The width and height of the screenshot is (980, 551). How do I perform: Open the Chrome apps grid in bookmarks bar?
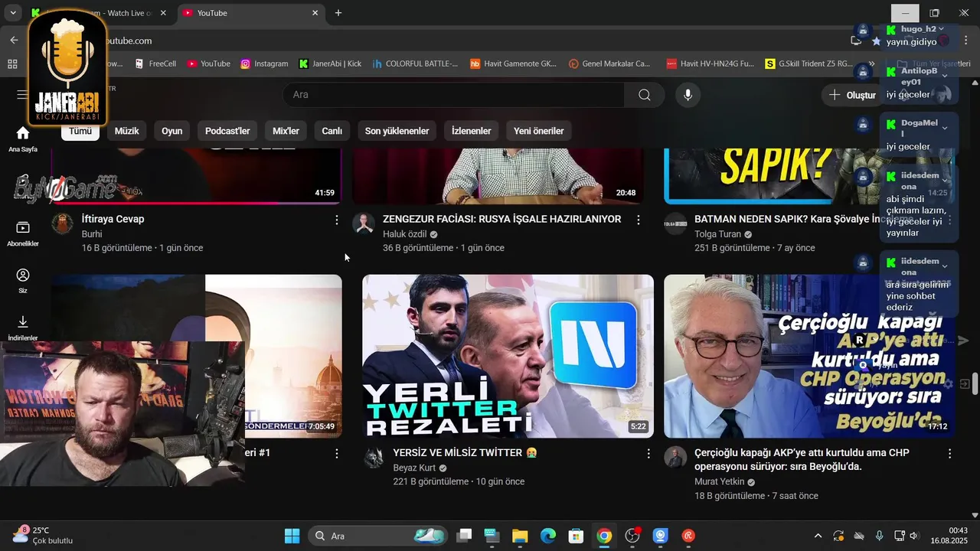[12, 64]
